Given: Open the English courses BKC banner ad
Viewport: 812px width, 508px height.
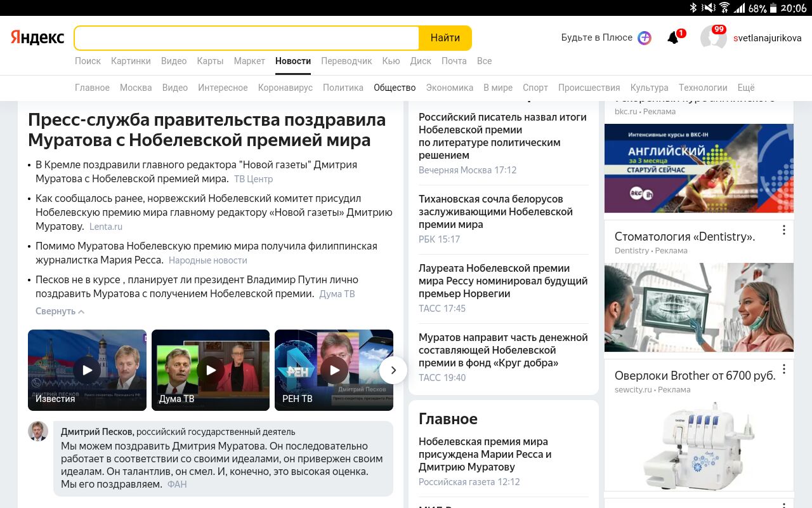Looking at the screenshot, I should (x=699, y=168).
